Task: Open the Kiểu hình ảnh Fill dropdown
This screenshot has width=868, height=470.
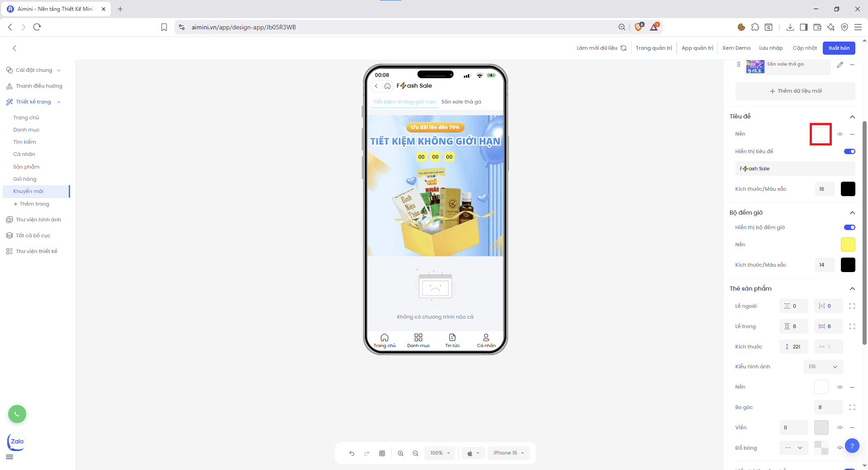Action: [x=823, y=367]
